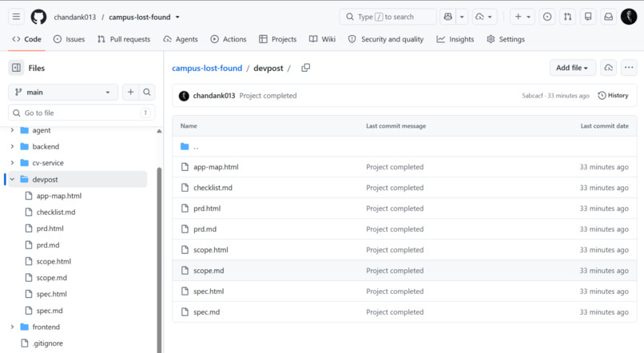Open spec.md in the file list
The width and height of the screenshot is (644, 353).
point(207,312)
